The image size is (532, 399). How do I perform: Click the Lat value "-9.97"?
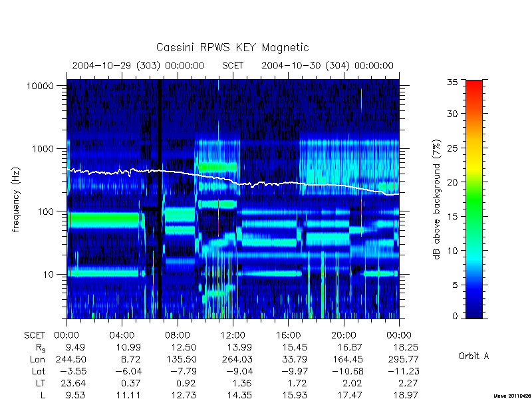coord(294,372)
